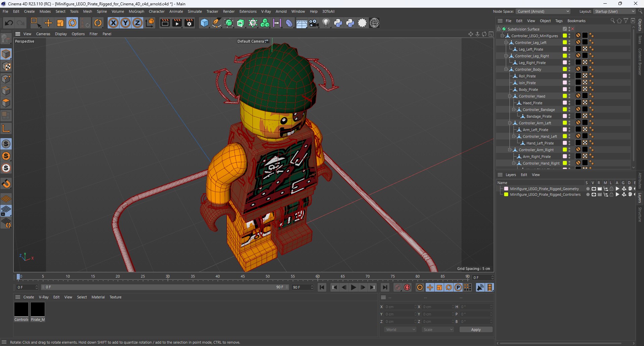Click yellow layer color of Controller_Body
This screenshot has width=644, height=346.
tap(565, 69)
